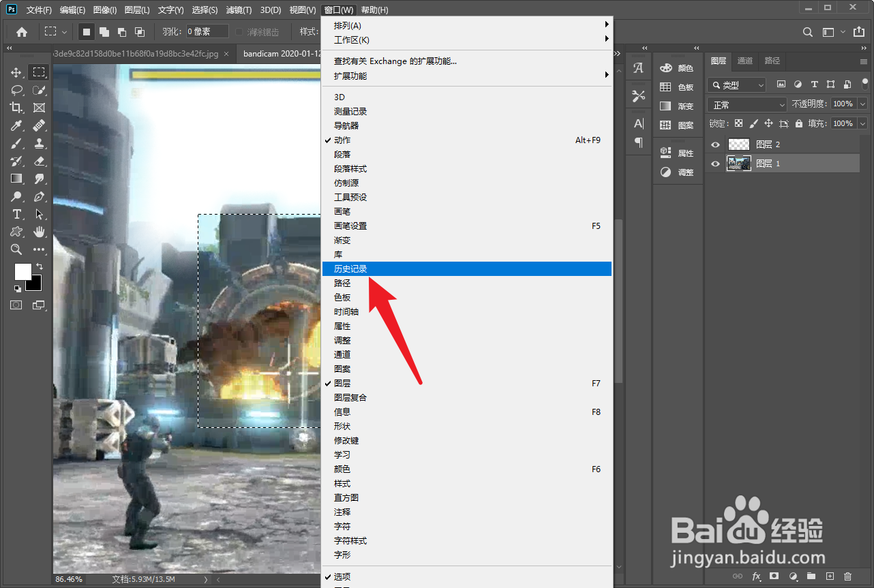Select the Hand tool
This screenshot has height=588, width=874.
point(39,232)
